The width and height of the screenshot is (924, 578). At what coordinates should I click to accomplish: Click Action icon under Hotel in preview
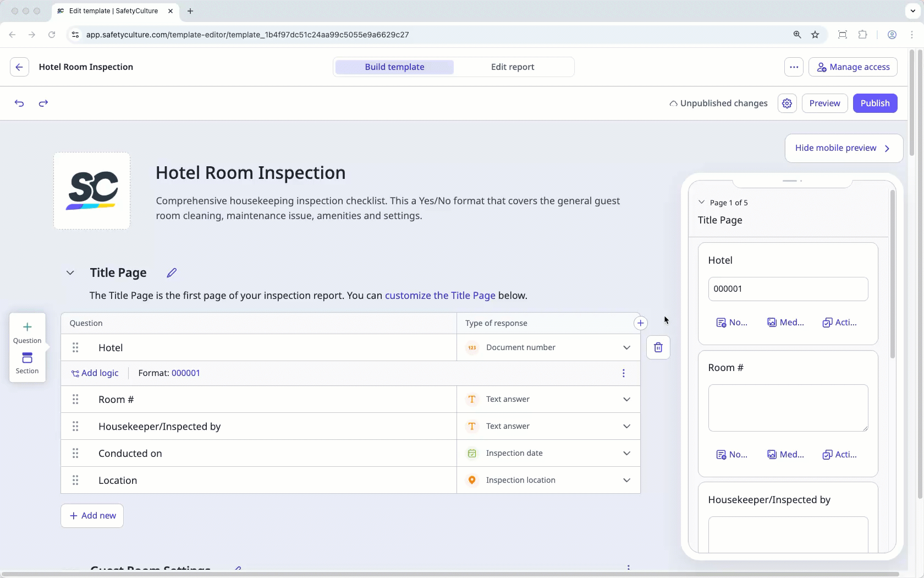[x=839, y=323]
